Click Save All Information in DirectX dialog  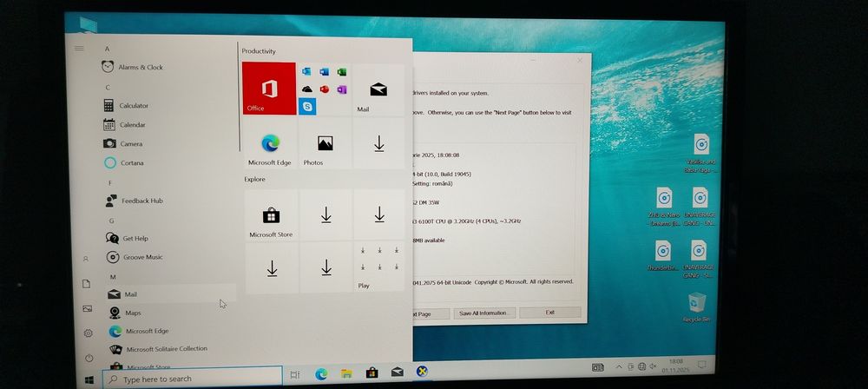[485, 313]
